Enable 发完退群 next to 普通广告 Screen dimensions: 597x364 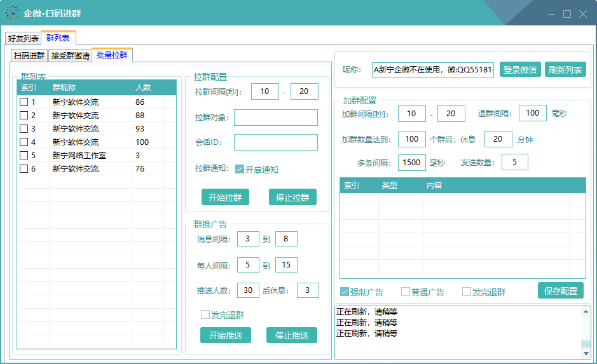coord(467,292)
